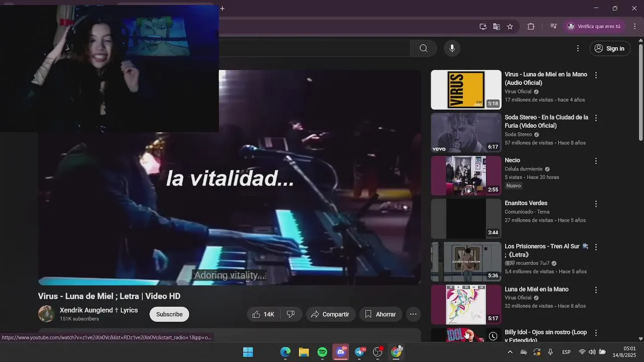
Task: Click the main video player frame
Action: pos(229,177)
